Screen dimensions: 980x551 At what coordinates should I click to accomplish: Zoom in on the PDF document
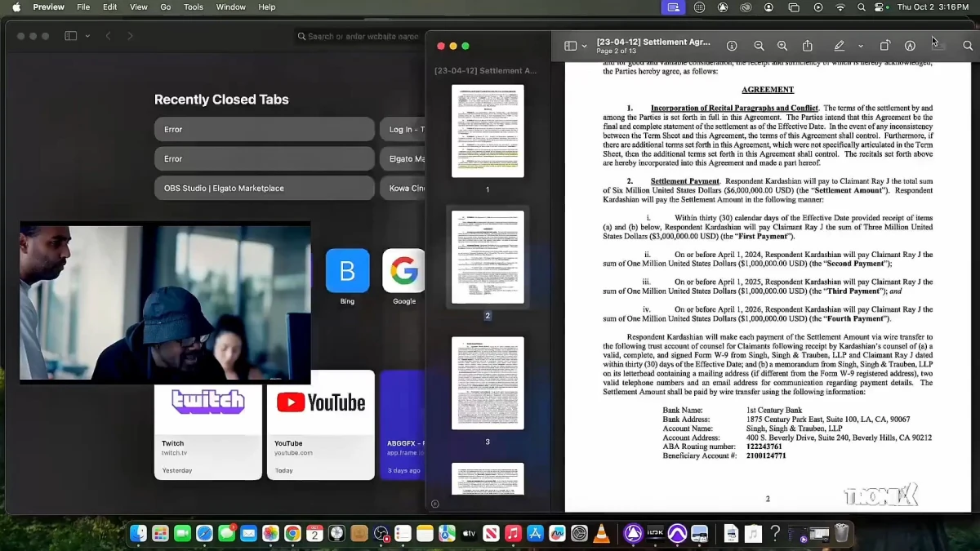tap(782, 46)
